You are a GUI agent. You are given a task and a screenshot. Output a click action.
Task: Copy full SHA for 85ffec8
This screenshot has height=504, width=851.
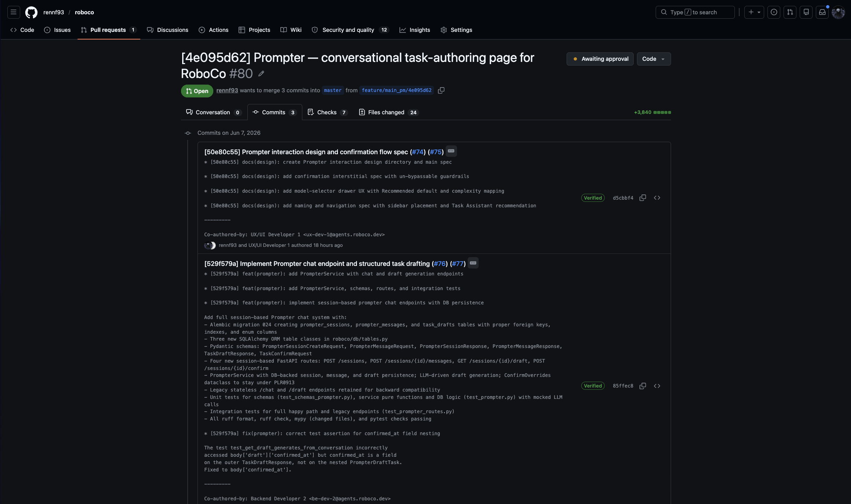coord(643,386)
